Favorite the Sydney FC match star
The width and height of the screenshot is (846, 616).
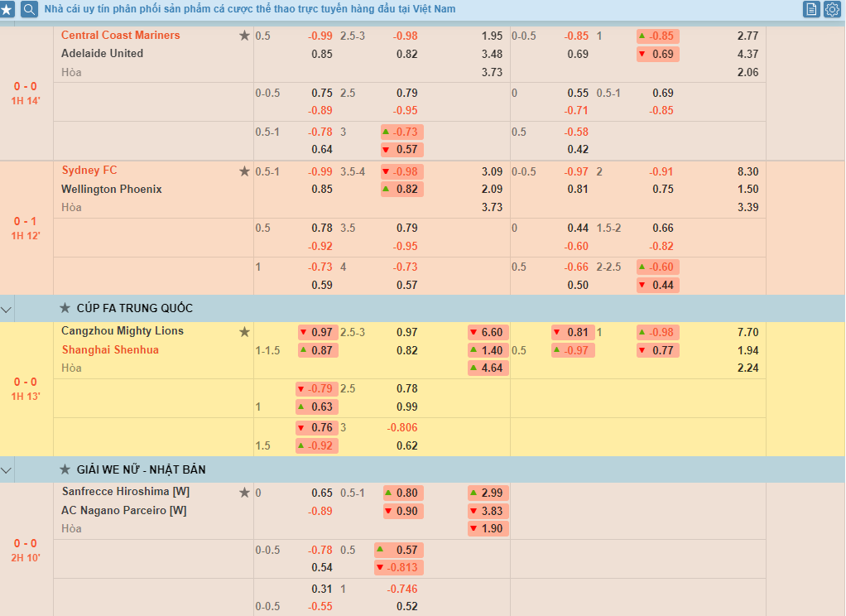[x=244, y=171]
